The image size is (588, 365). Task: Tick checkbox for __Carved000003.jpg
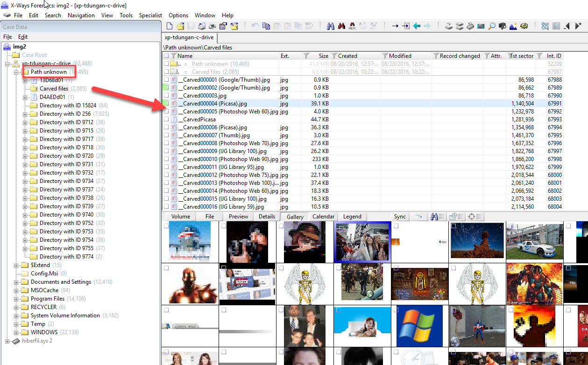click(166, 96)
